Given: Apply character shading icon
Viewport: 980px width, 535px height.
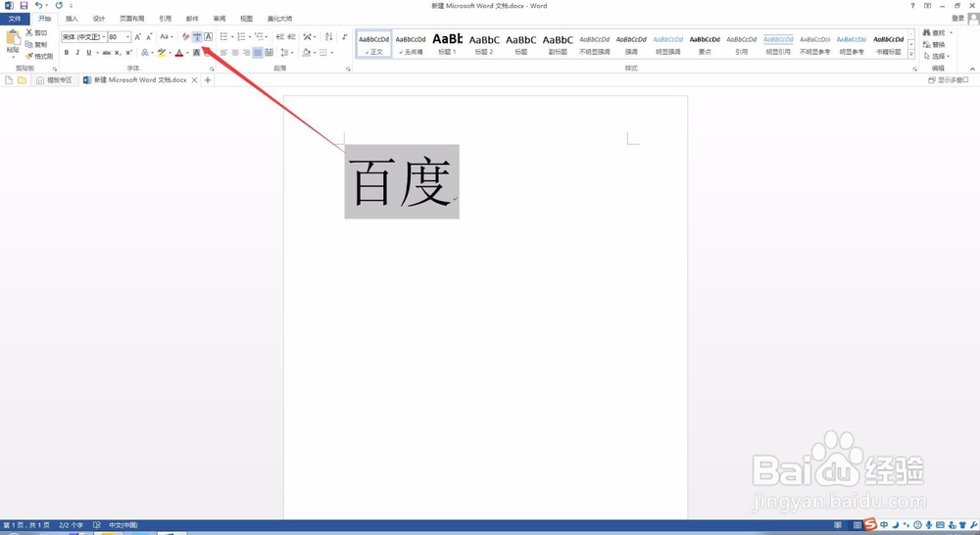Looking at the screenshot, I should (x=196, y=53).
